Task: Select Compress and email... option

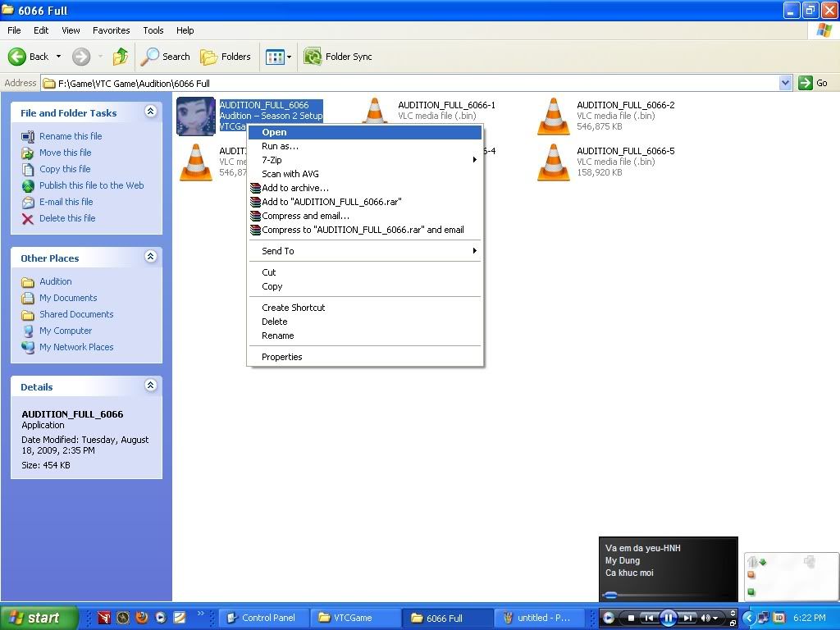Action: coord(365,216)
